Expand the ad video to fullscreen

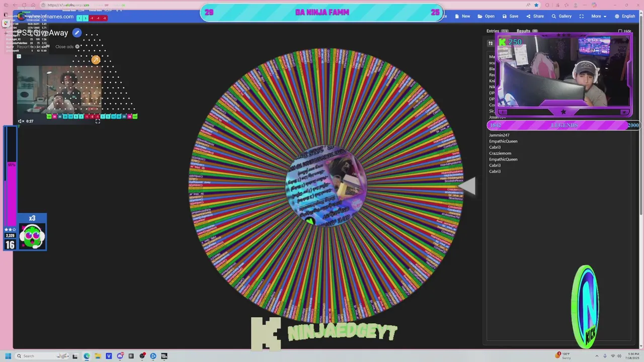click(98, 121)
